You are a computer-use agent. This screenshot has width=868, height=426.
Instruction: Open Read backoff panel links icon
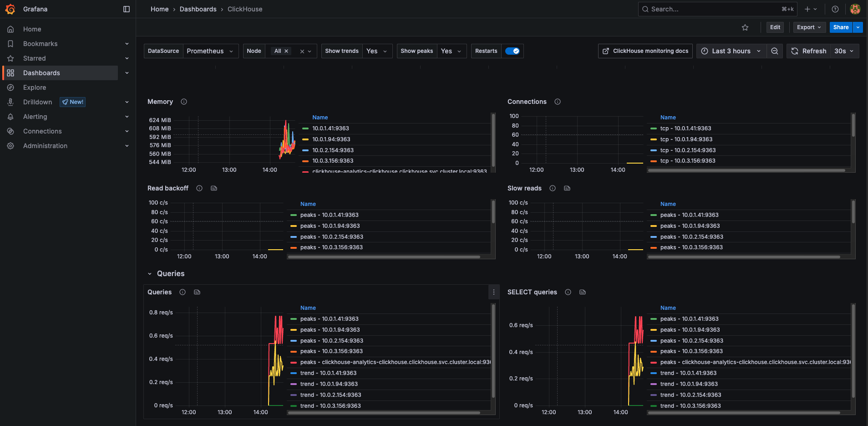tap(214, 188)
